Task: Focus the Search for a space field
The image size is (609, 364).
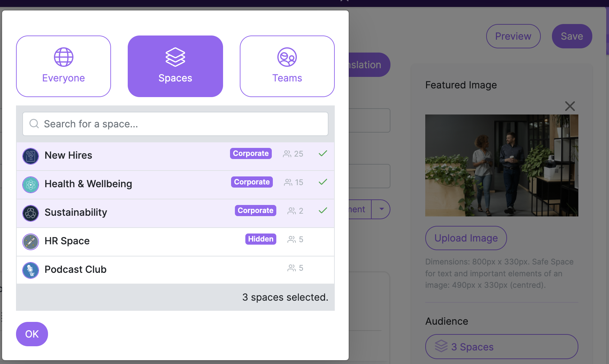Action: coord(181,124)
